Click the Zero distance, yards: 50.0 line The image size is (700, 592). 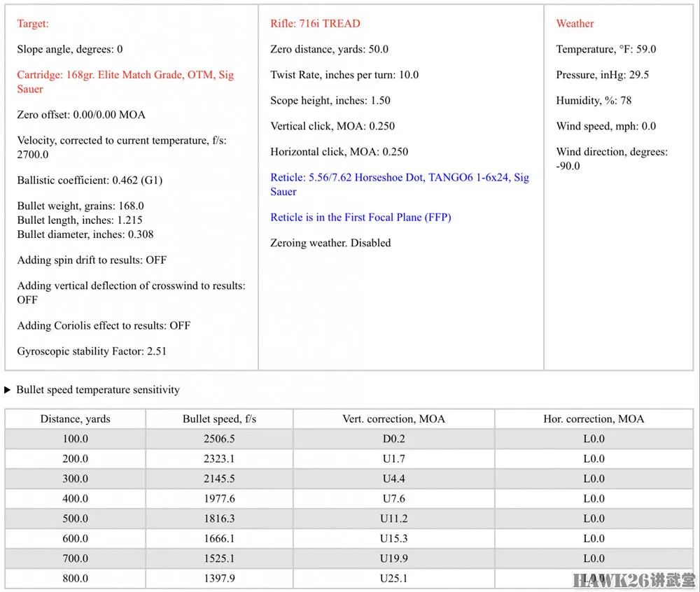[x=330, y=49]
